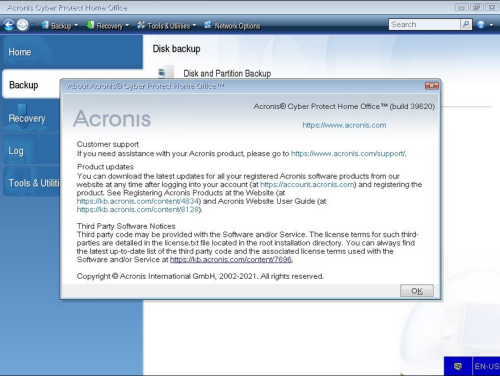
Task: Open the chat bubble tray icon
Action: 458,366
